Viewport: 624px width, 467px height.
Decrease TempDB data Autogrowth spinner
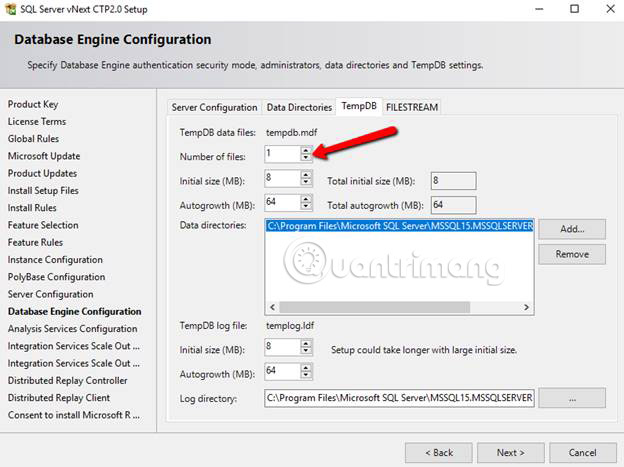point(306,206)
